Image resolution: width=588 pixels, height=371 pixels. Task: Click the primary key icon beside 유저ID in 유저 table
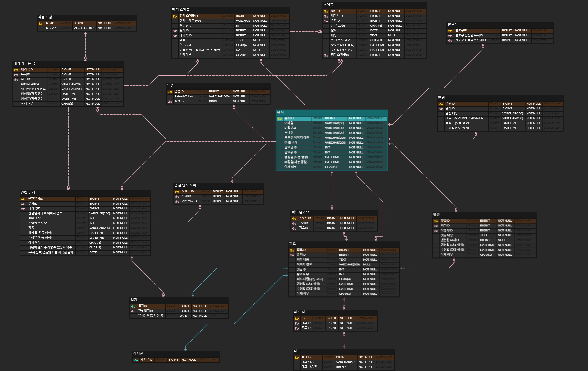click(x=279, y=118)
